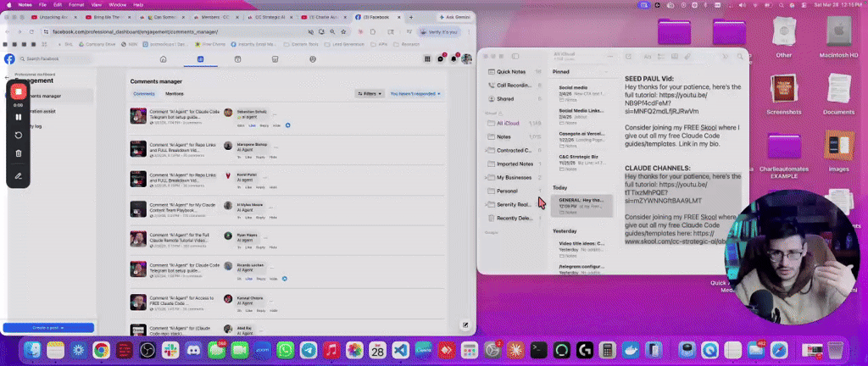Stop the screen recording with red button
This screenshot has height=366, width=868.
tap(19, 91)
